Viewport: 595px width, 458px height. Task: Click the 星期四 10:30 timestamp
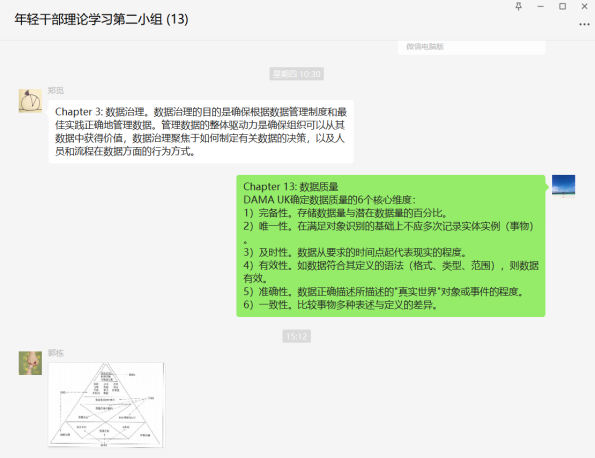click(297, 74)
